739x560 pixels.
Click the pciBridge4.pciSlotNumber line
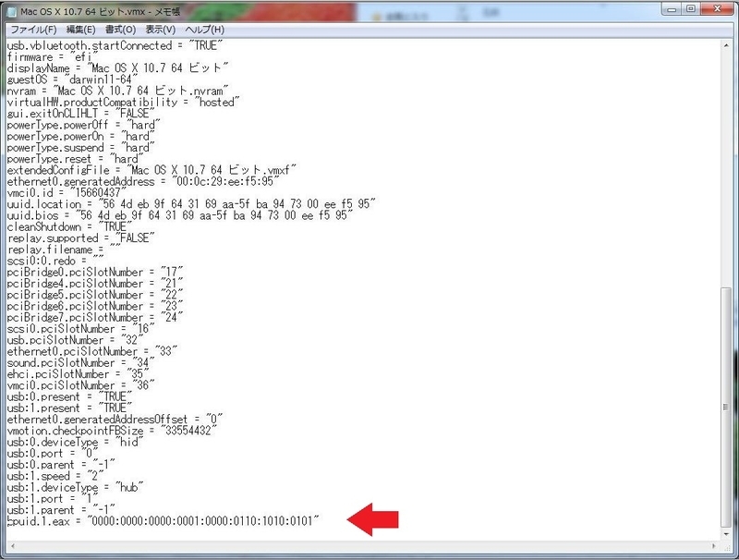95,284
